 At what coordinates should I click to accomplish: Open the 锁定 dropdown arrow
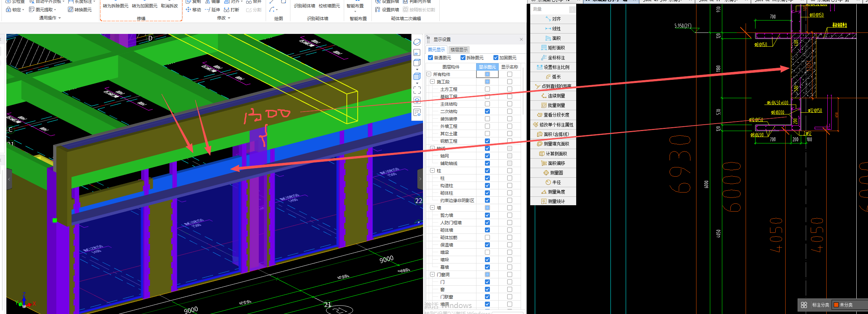pyautogui.click(x=23, y=10)
